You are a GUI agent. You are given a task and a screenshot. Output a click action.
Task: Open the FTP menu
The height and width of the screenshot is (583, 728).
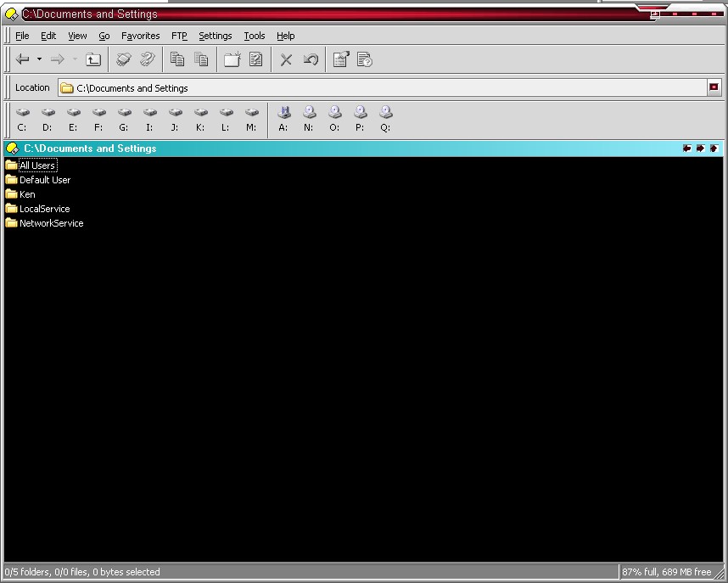[x=179, y=36]
